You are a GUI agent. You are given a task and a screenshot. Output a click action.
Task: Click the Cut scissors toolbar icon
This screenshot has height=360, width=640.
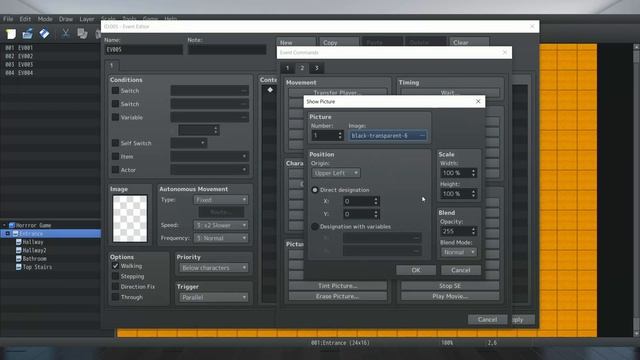(65, 33)
